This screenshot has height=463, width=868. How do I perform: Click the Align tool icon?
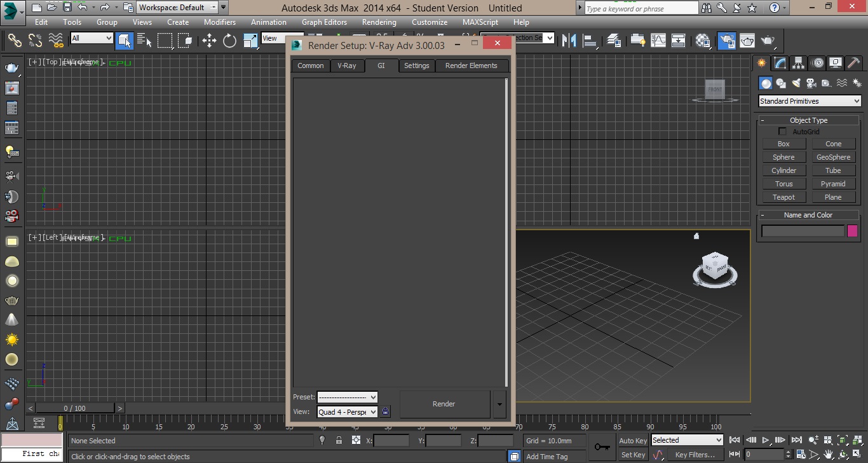pos(590,41)
